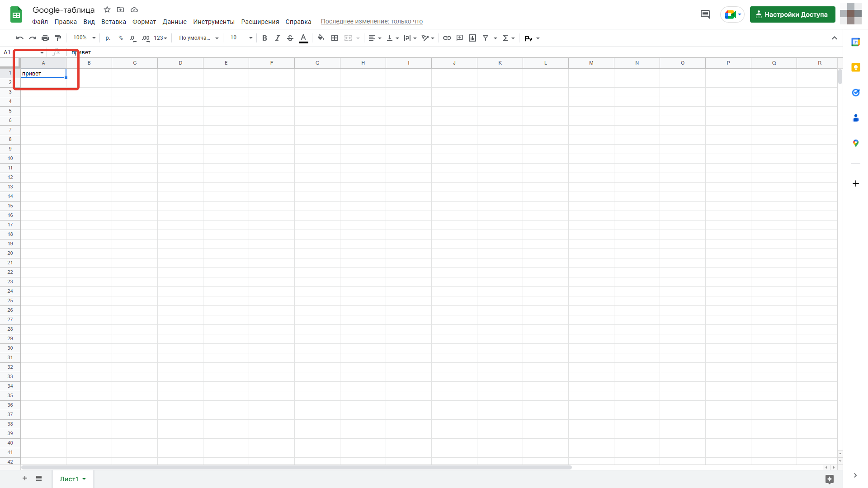Click Настройки Доступа share button
The height and width of the screenshot is (488, 868).
point(792,14)
